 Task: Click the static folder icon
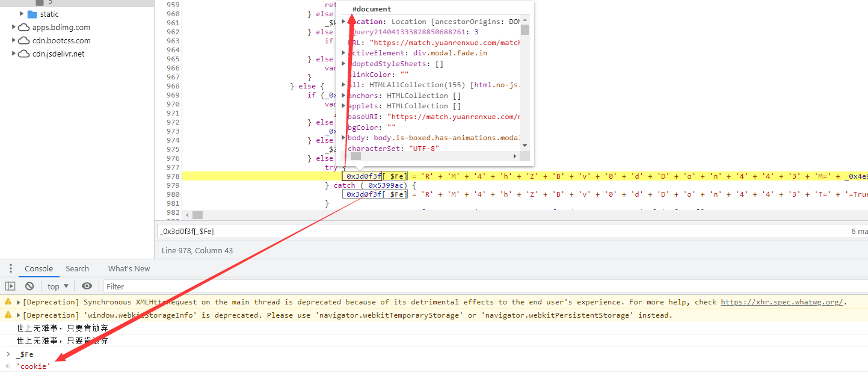(x=32, y=14)
